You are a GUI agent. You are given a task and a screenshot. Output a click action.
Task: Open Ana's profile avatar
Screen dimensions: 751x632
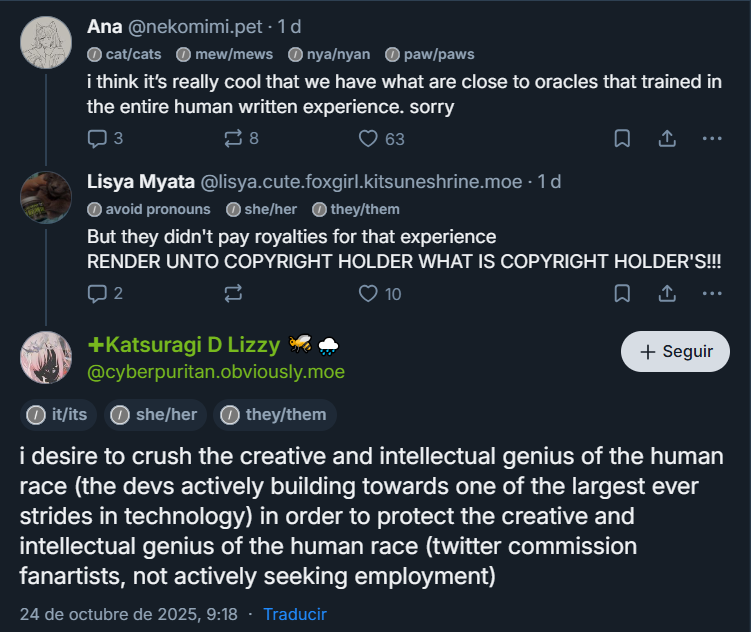(46, 42)
